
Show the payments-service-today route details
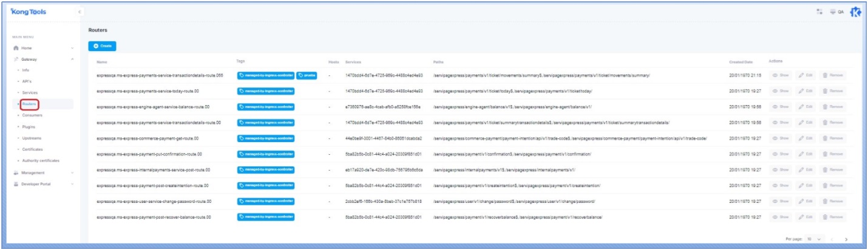point(781,91)
